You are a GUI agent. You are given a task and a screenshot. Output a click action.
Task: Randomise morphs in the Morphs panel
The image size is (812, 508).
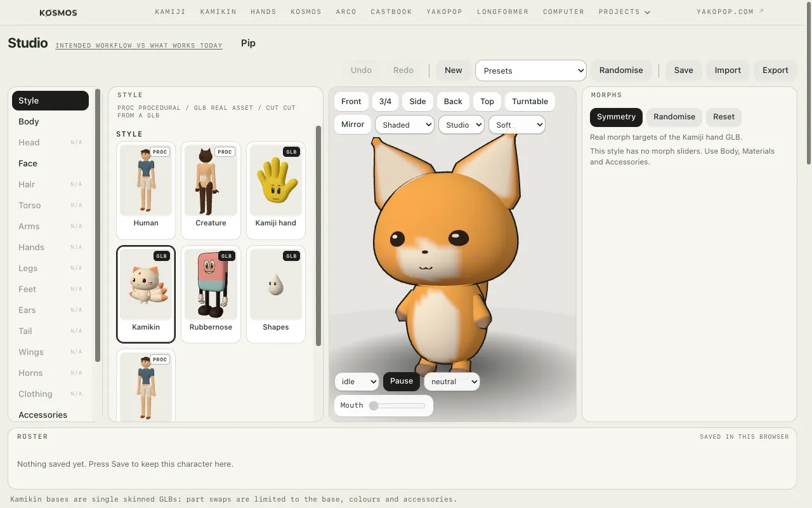674,117
